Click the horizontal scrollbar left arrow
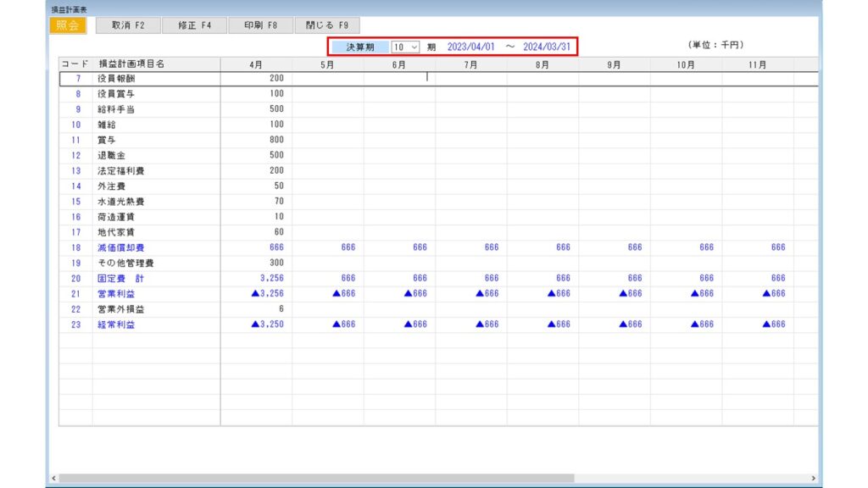 [x=53, y=478]
